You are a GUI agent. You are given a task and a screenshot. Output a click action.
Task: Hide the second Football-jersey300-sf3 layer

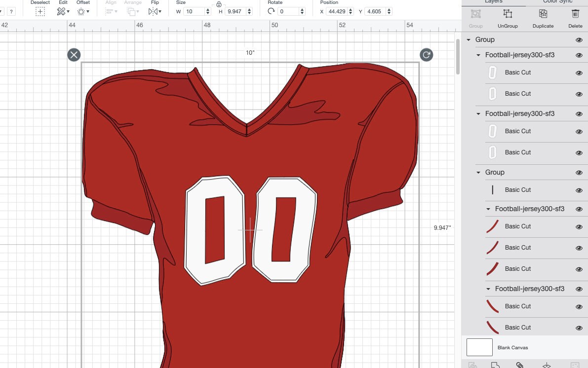pos(579,113)
